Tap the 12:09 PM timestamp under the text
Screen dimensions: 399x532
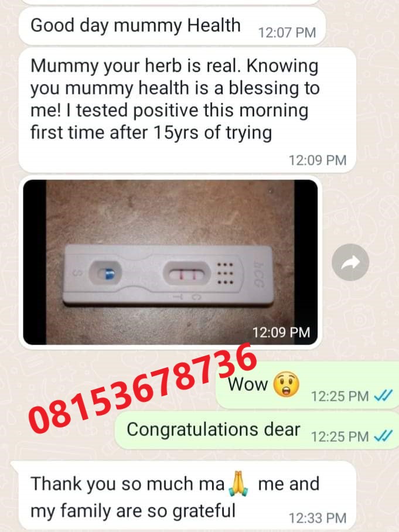point(318,160)
